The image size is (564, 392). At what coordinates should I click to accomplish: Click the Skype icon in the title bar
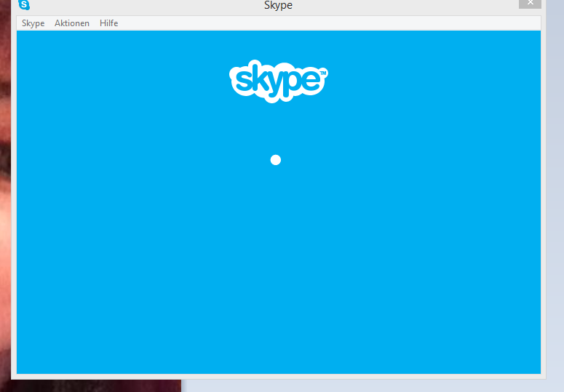[x=24, y=5]
